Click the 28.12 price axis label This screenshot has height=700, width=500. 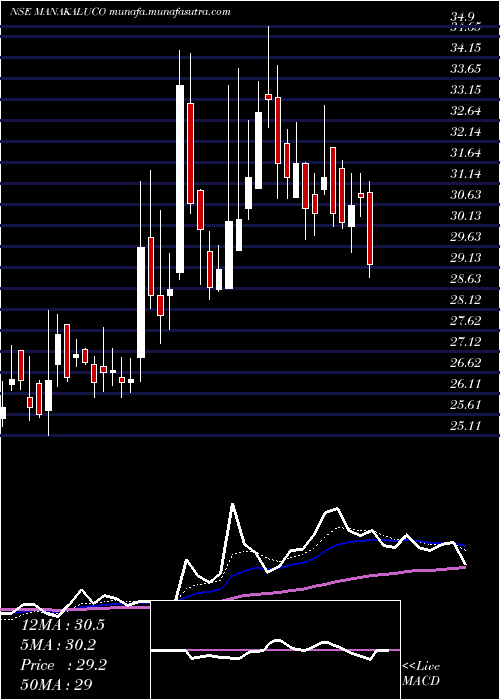pos(466,300)
